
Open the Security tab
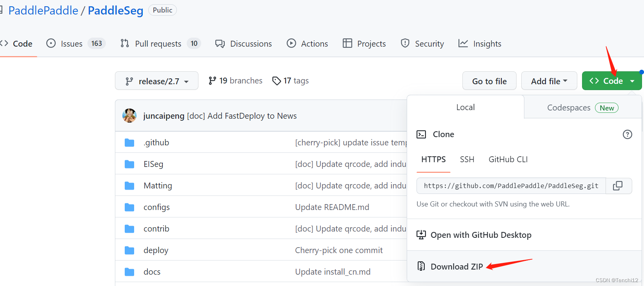[422, 43]
